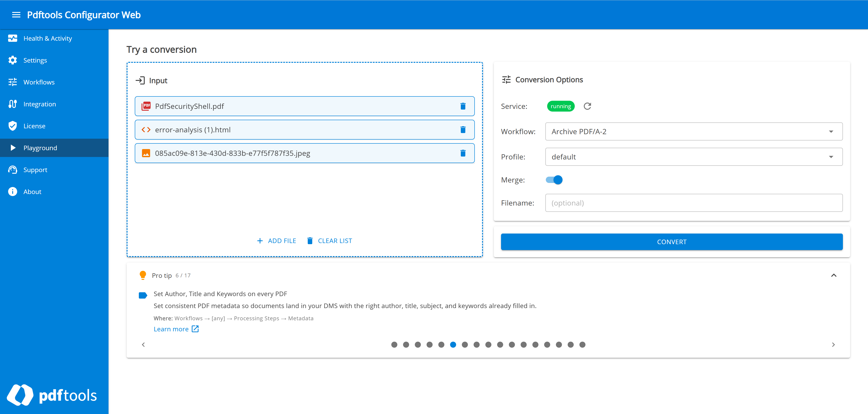Collapse the Pro tip panel
This screenshot has width=868, height=414.
[834, 275]
